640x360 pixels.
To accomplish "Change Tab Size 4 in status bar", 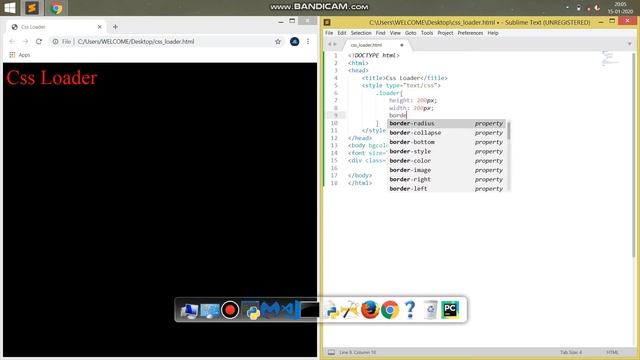I will [x=571, y=352].
